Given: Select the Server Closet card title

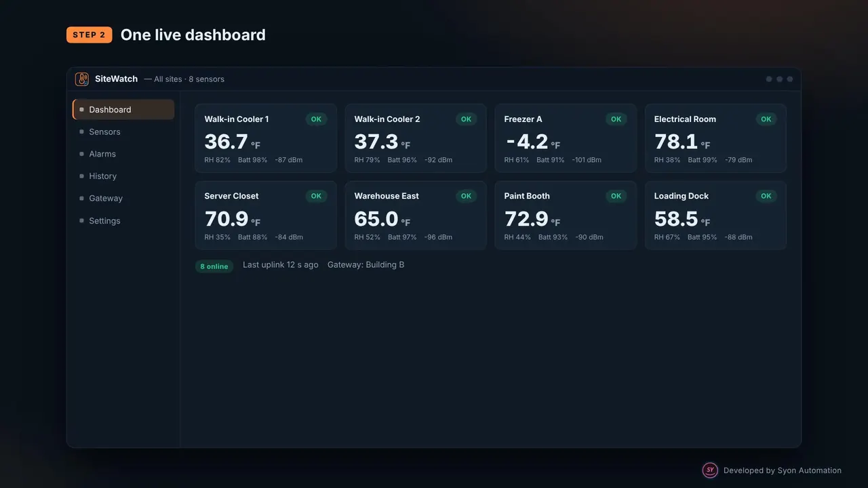Looking at the screenshot, I should [231, 196].
